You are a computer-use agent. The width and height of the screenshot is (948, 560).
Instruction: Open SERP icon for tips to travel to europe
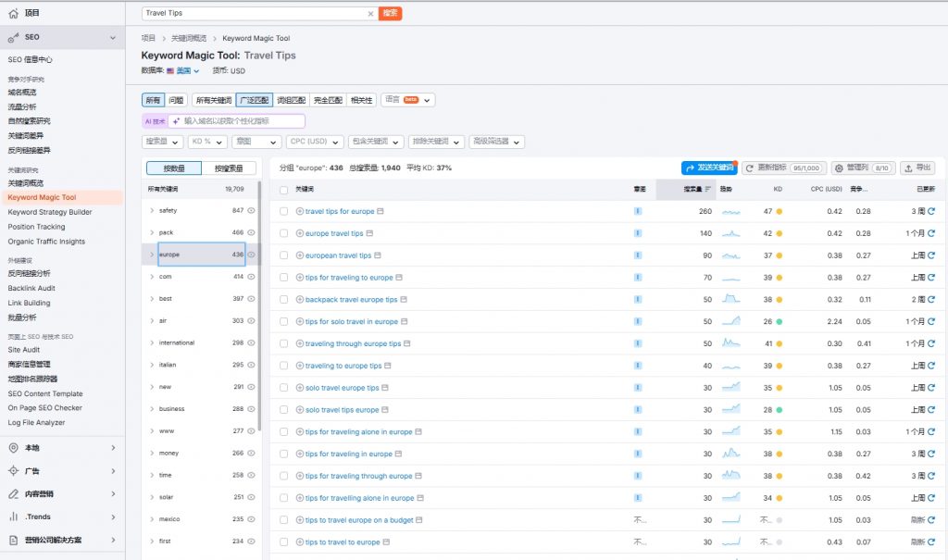(386, 541)
